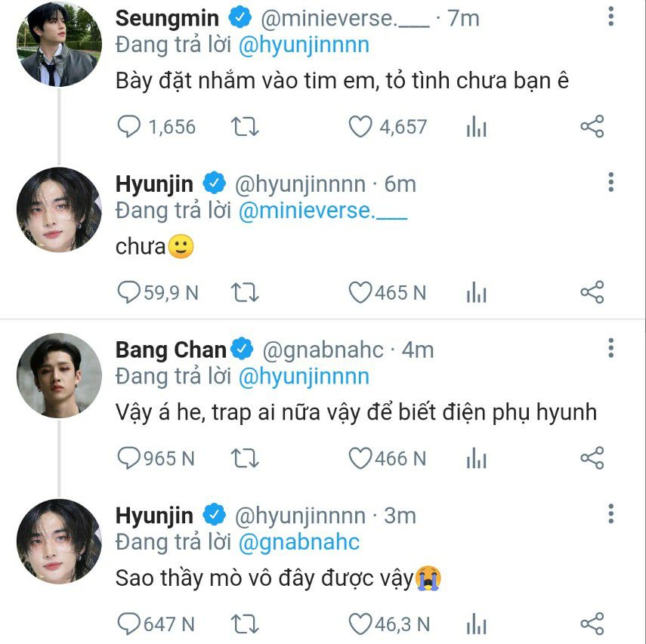The width and height of the screenshot is (646, 644).
Task: Like Bang Chan's tweet with 466 N likes
Action: (360, 458)
